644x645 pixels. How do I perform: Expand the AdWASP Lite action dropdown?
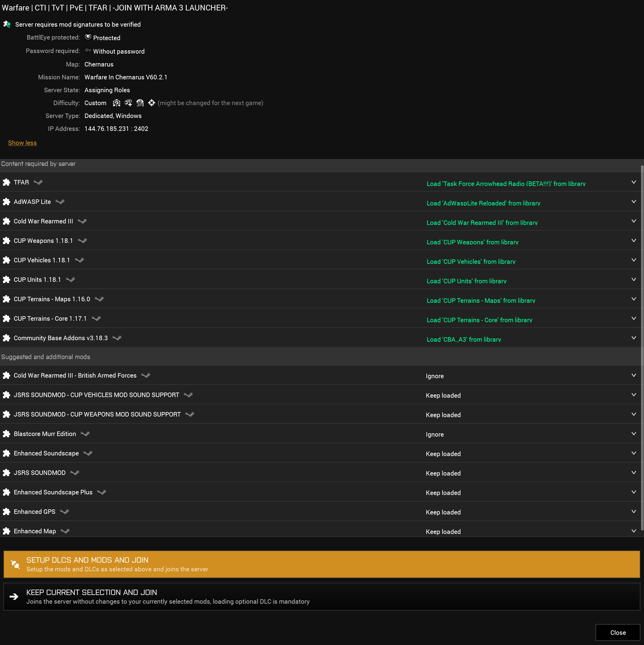point(634,202)
